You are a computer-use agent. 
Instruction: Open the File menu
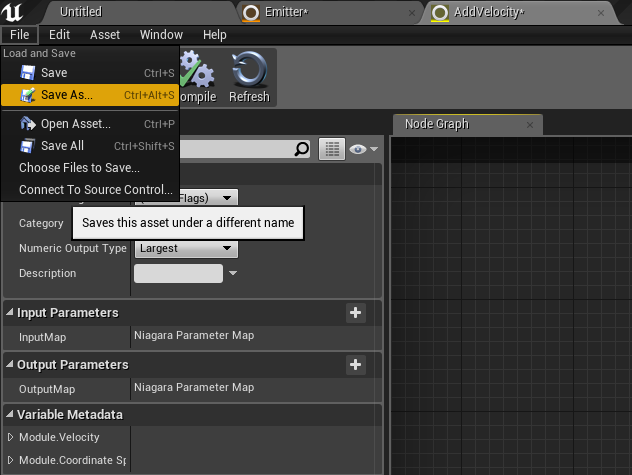(x=19, y=35)
